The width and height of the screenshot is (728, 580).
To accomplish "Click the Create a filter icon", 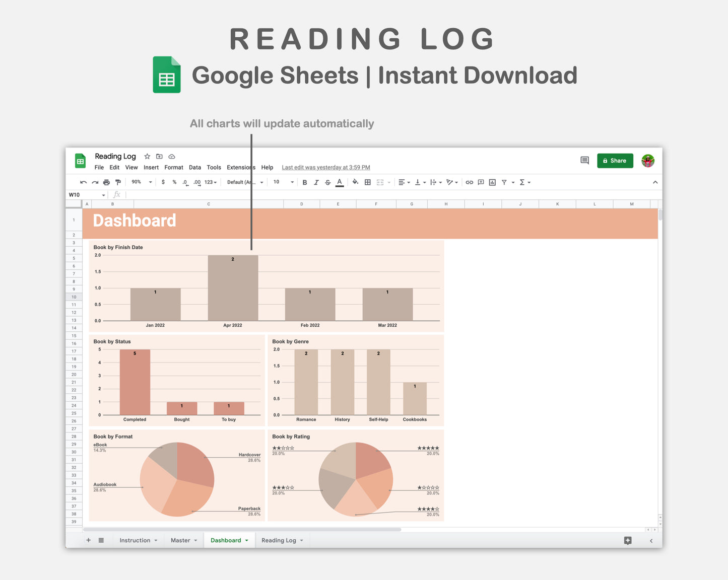I will coord(504,182).
